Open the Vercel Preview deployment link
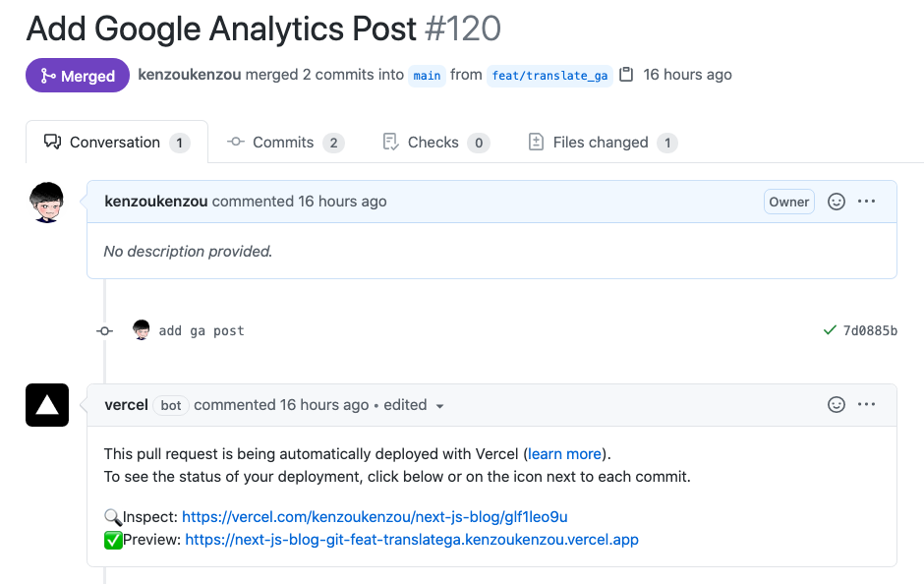 412,540
